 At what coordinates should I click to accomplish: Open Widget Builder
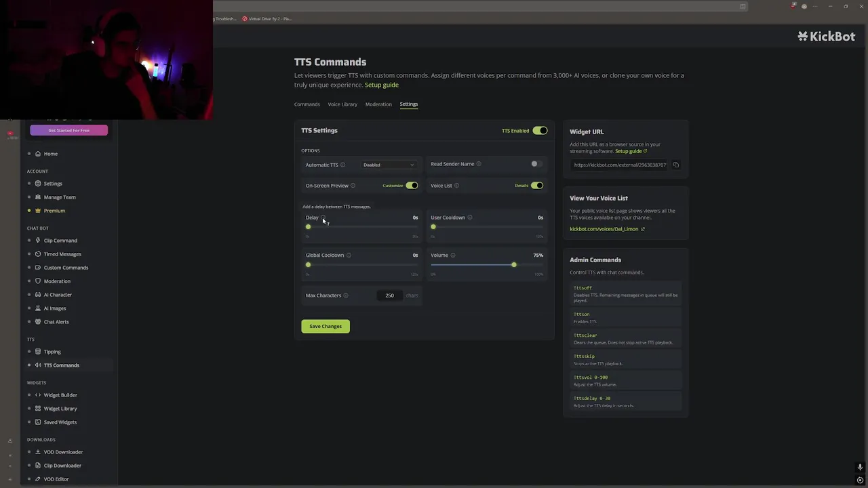coord(60,395)
